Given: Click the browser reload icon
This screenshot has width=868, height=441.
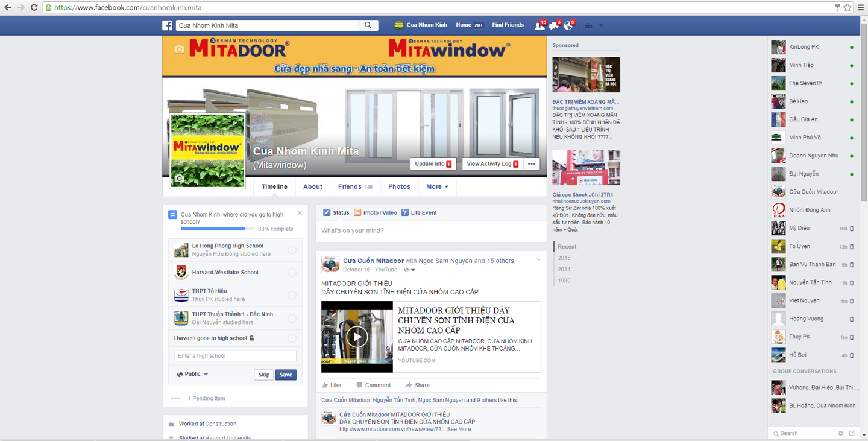Looking at the screenshot, I should [33, 7].
